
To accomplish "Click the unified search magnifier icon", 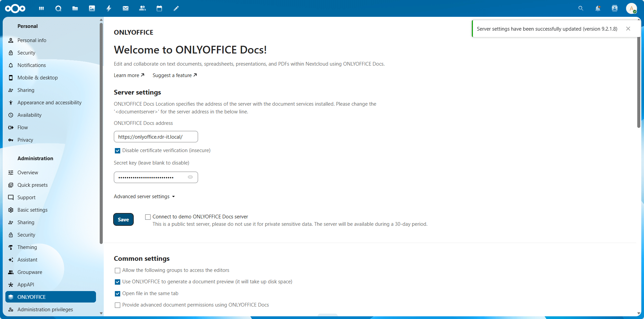I will pyautogui.click(x=581, y=8).
